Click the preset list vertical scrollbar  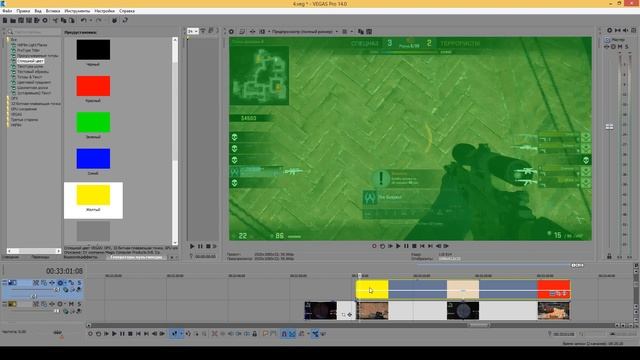pyautogui.click(x=175, y=141)
